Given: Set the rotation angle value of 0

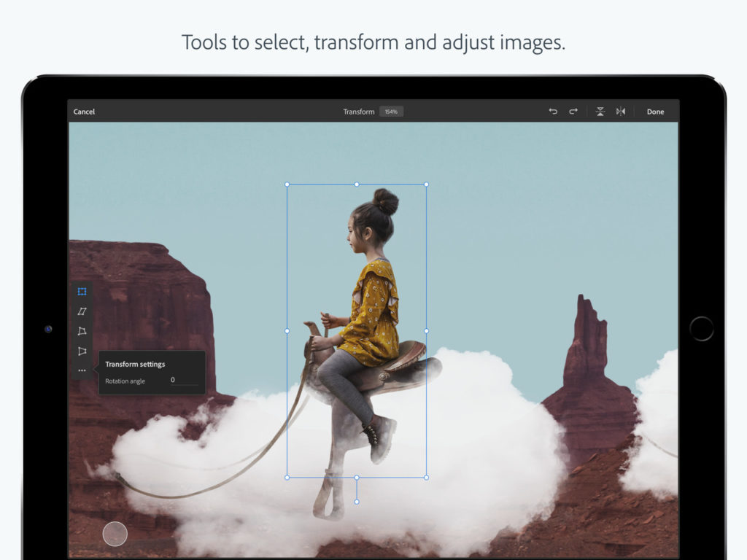Looking at the screenshot, I should point(173,380).
